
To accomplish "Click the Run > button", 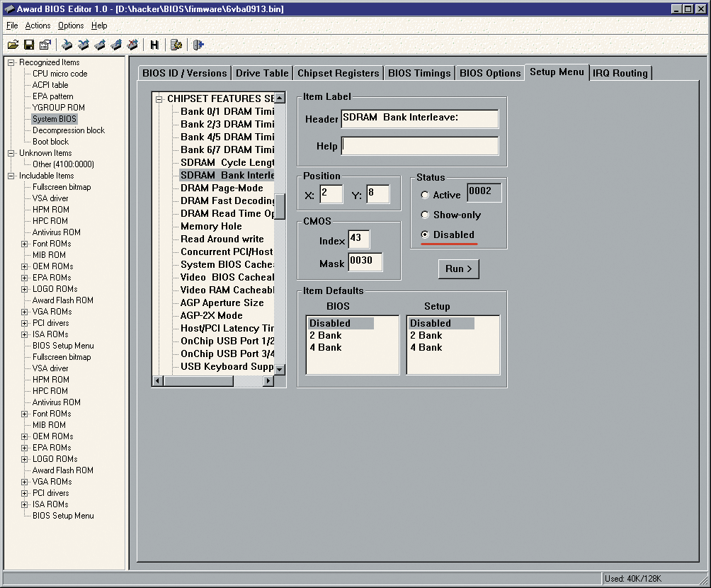I will (458, 268).
